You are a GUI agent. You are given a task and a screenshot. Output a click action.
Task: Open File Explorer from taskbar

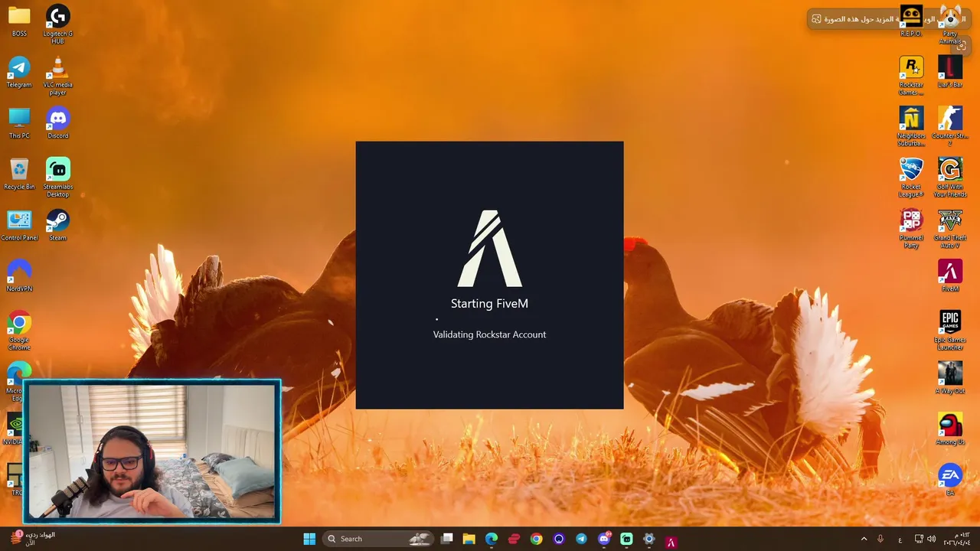coord(469,539)
